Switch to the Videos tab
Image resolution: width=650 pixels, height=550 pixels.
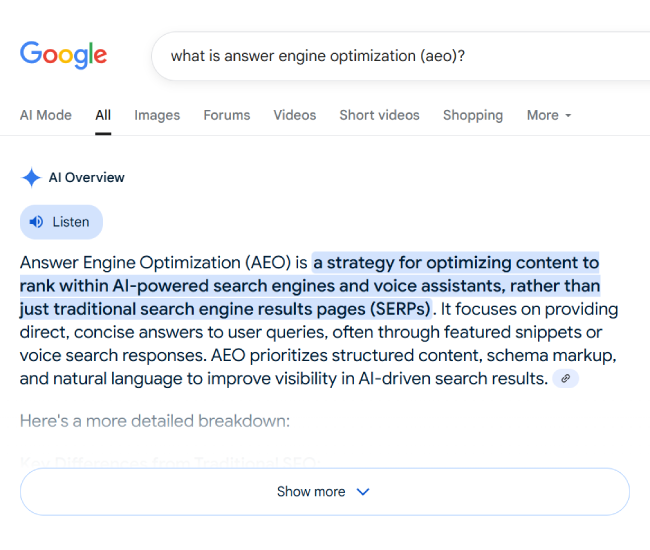tap(295, 115)
